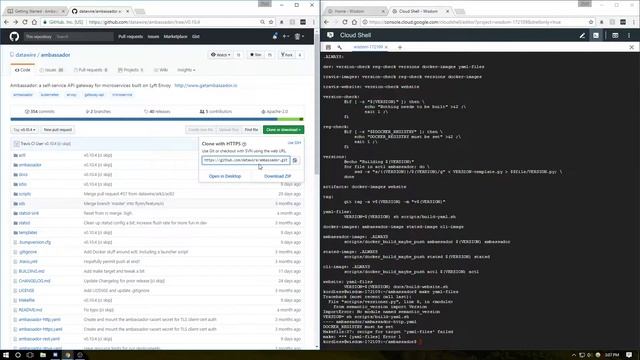Select the Getting Started browser tab
Viewport: 640px width, 360px height.
coord(35,11)
